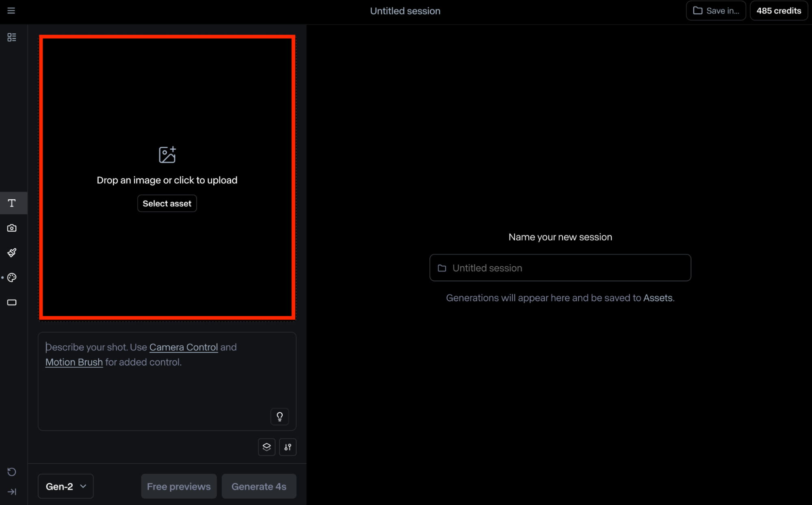The image size is (812, 505).
Task: Click the Camera Control hyperlink
Action: [x=183, y=347]
